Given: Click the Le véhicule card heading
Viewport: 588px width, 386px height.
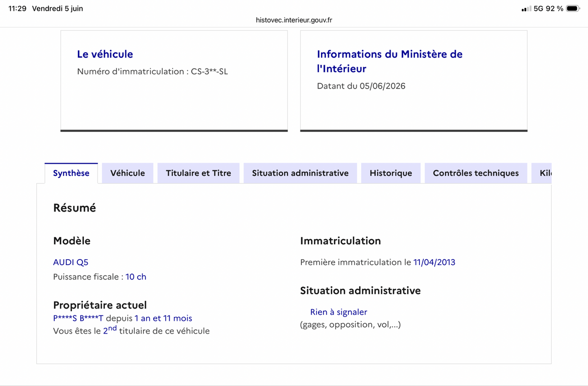Looking at the screenshot, I should point(105,54).
